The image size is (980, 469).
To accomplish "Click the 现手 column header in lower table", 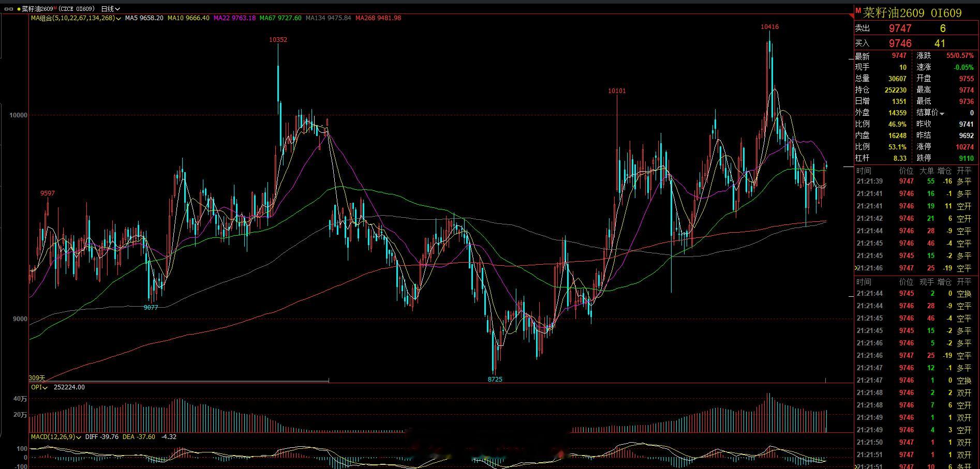I will [x=927, y=282].
